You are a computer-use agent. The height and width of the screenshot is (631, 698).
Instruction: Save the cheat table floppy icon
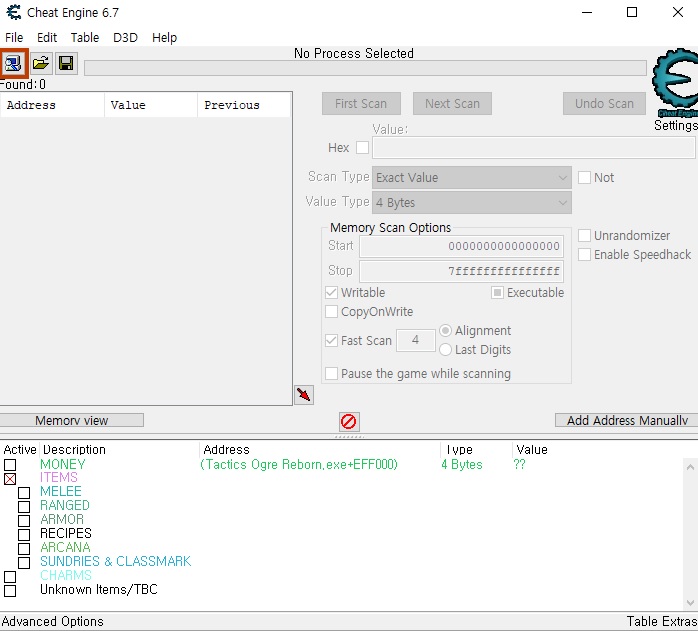click(66, 64)
